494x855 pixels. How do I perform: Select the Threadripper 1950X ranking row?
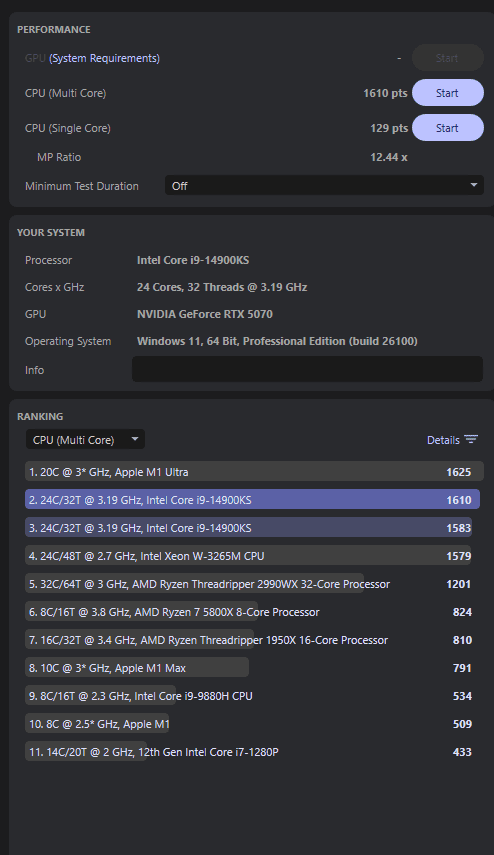pos(249,640)
